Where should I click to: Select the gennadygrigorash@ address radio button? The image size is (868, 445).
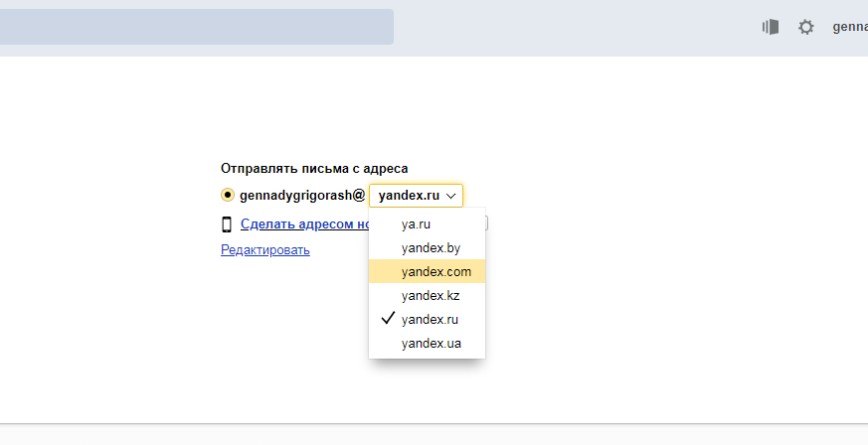[x=228, y=196]
